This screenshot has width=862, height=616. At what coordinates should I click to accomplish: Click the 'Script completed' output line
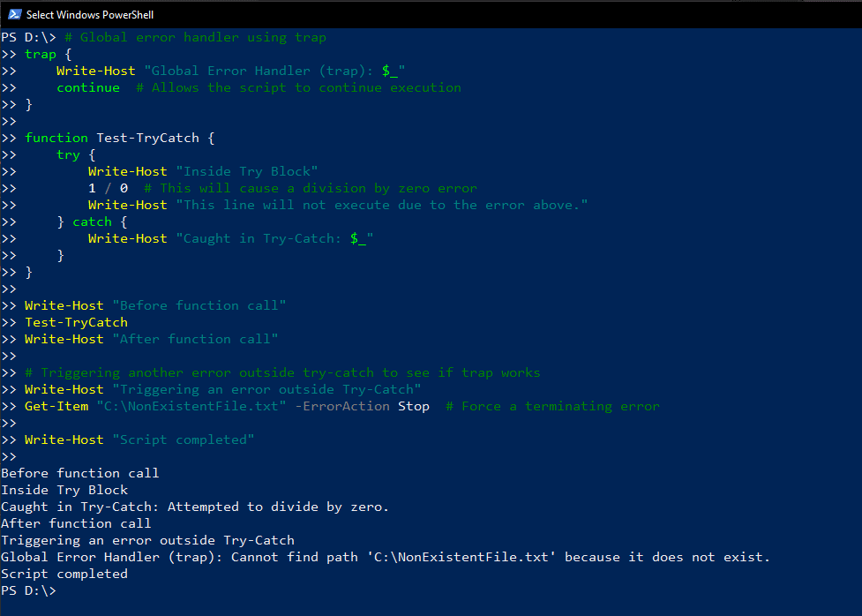tap(64, 575)
